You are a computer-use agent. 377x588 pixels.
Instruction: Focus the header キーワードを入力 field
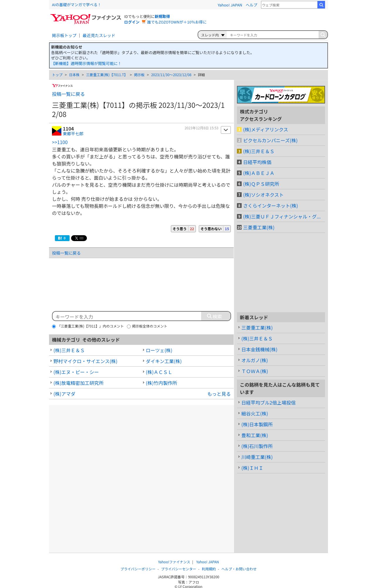click(272, 35)
